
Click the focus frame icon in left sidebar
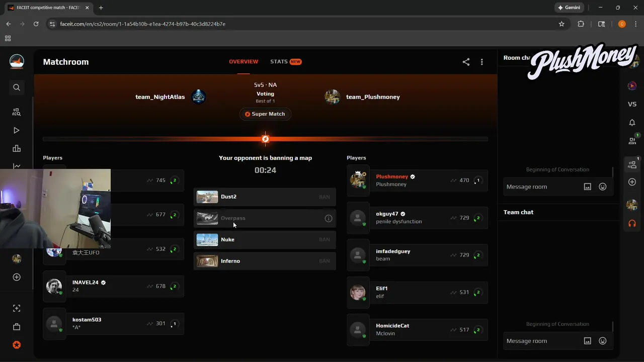click(17, 308)
